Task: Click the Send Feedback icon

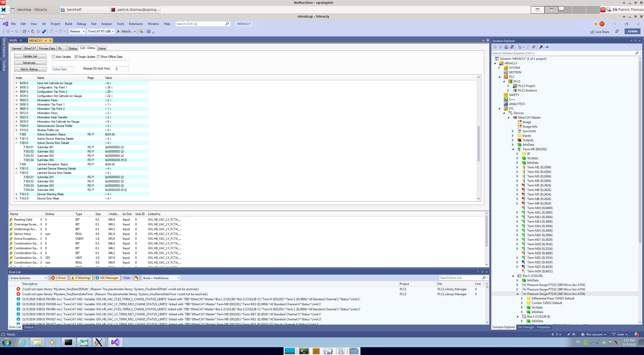Action: pyautogui.click(x=617, y=31)
